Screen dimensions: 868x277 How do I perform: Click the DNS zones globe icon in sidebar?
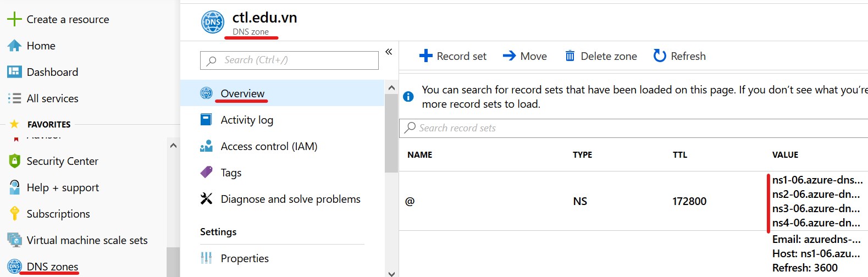15,267
